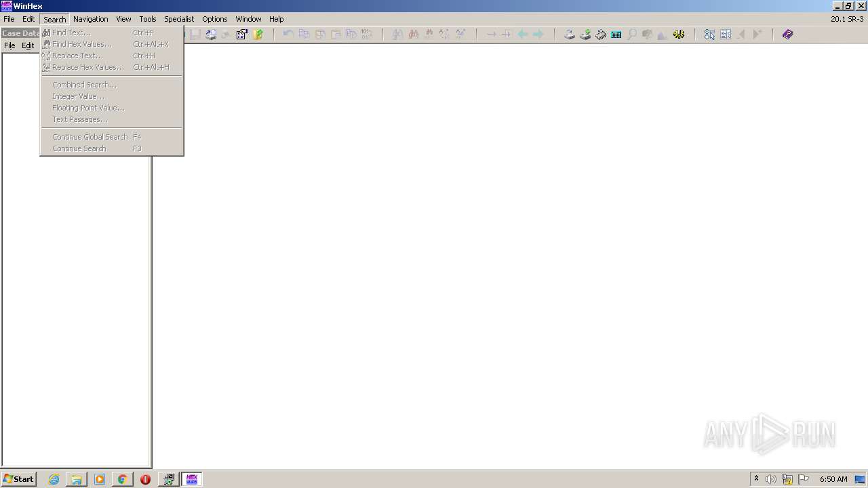The width and height of the screenshot is (868, 488).
Task: Click the network tray icon
Action: click(787, 479)
